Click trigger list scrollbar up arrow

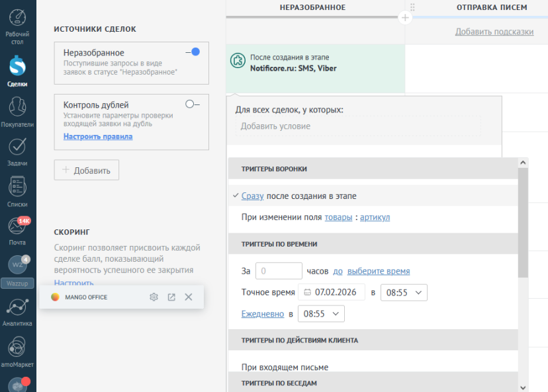(x=523, y=163)
